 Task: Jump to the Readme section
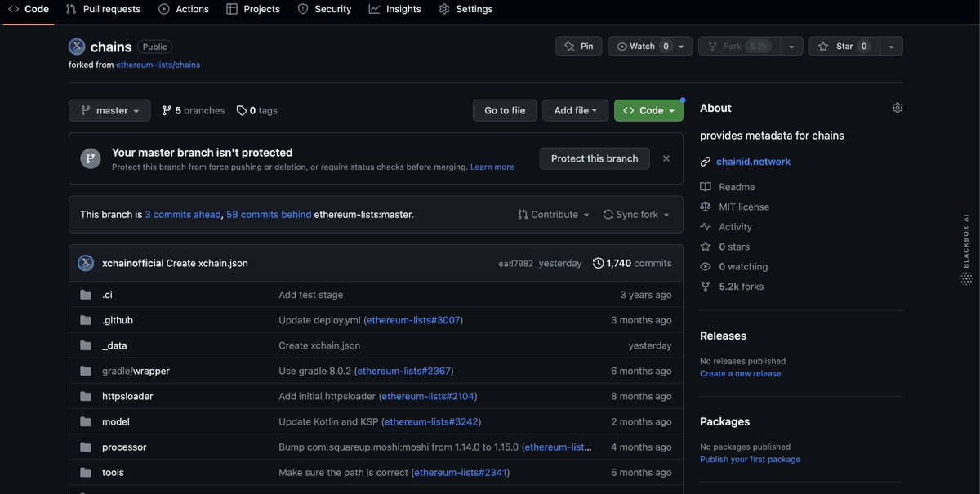[728, 187]
